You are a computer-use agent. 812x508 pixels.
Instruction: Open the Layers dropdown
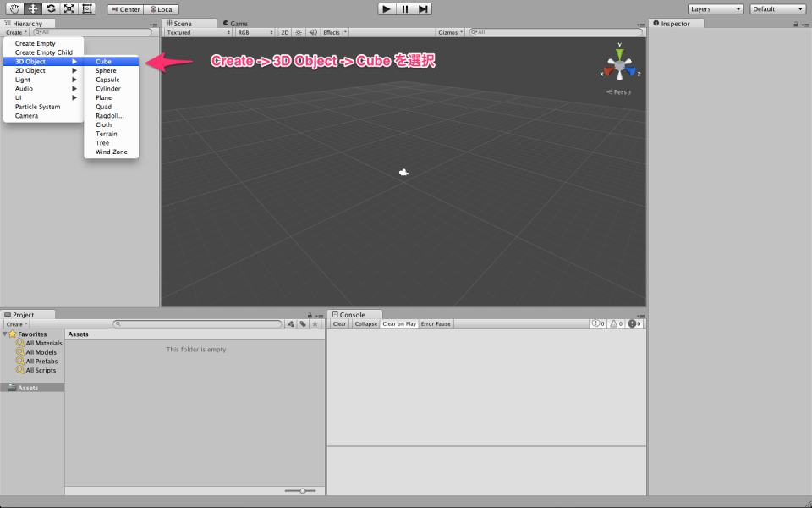[715, 8]
